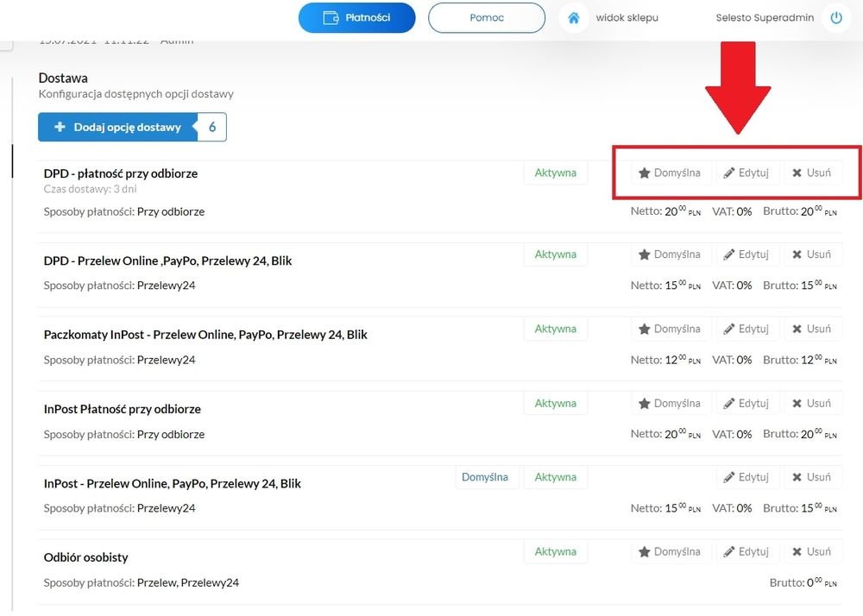Image resolution: width=863 pixels, height=616 pixels.
Task: Click the Czas dostawy: 3 dni text
Action: [90, 189]
